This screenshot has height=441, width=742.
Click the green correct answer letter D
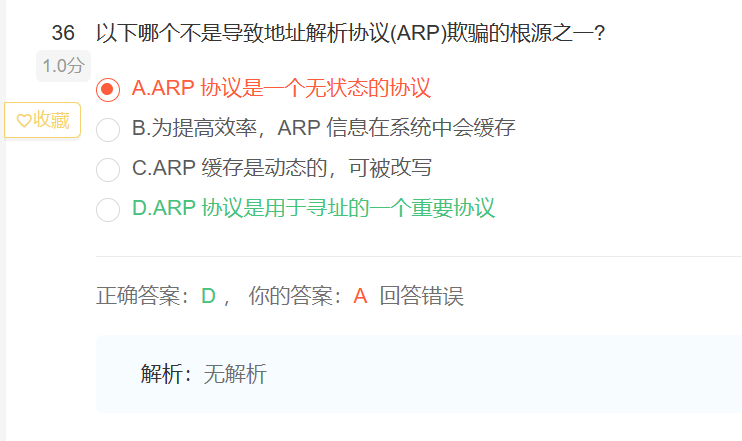pyautogui.click(x=208, y=296)
